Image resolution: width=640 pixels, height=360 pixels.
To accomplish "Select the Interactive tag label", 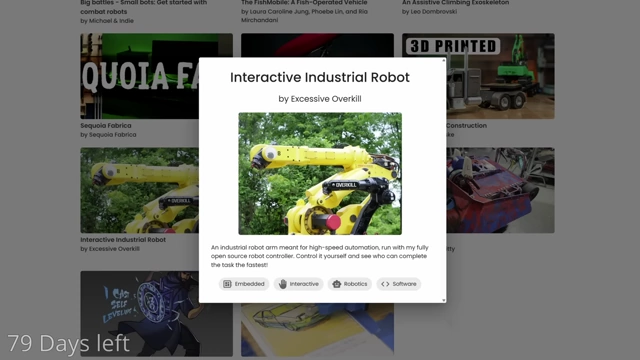I will tap(304, 284).
